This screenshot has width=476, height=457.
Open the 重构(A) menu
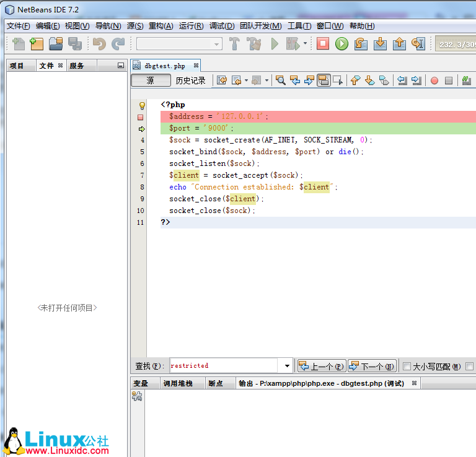pyautogui.click(x=161, y=26)
